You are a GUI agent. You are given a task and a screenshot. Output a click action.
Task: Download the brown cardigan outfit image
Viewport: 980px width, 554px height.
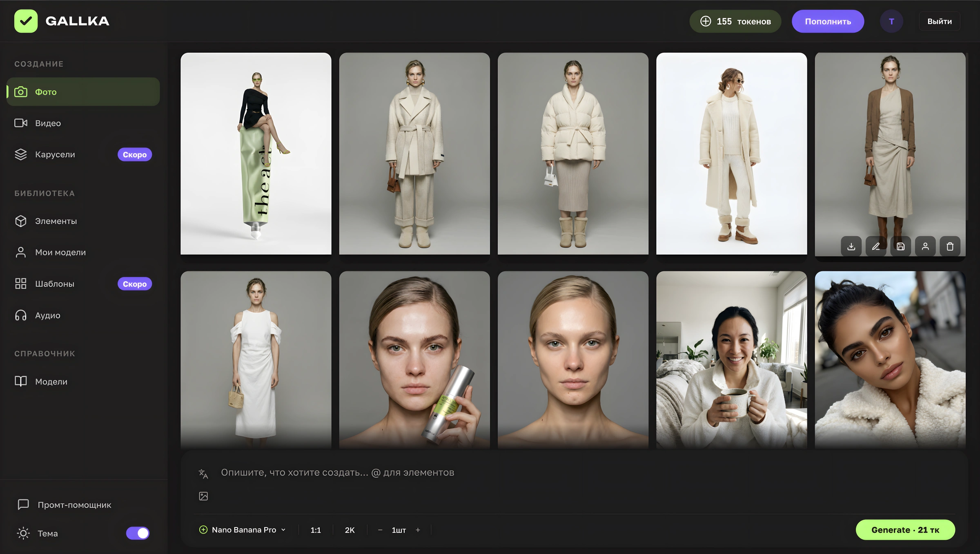[851, 246]
